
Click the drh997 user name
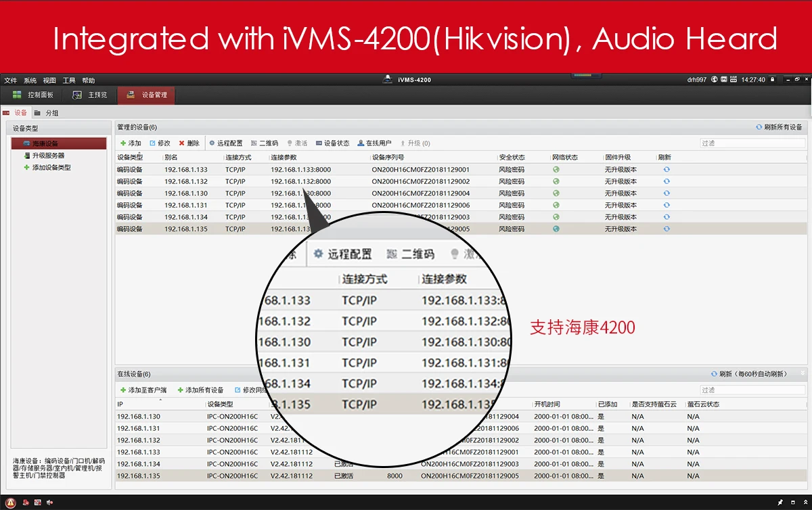click(697, 80)
